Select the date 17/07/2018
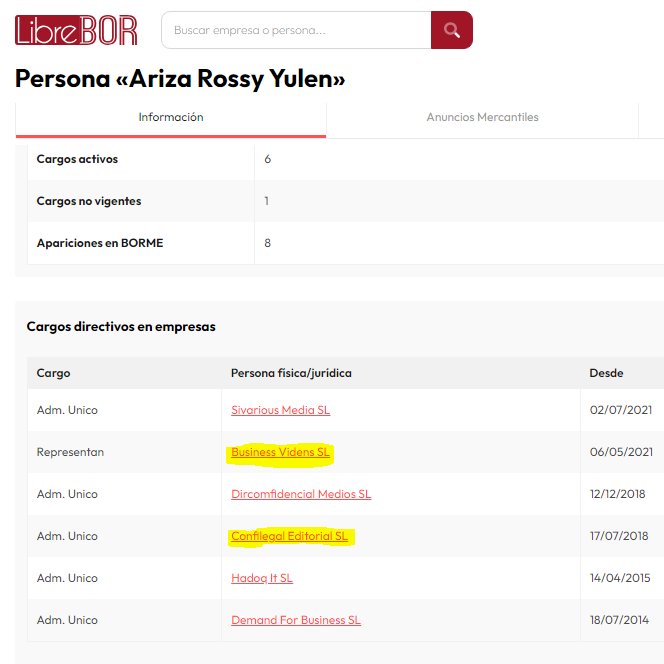Image resolution: width=664 pixels, height=664 pixels. pyautogui.click(x=619, y=536)
